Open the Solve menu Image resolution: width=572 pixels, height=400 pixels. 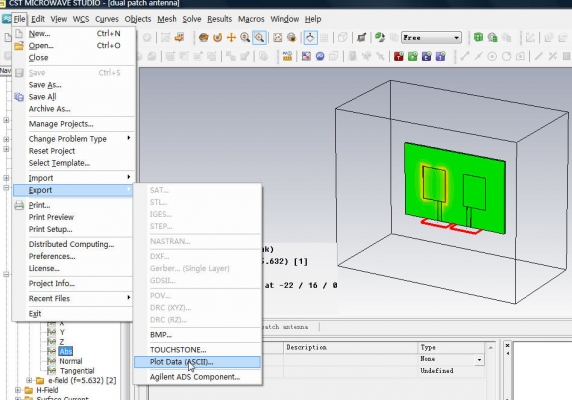click(192, 19)
